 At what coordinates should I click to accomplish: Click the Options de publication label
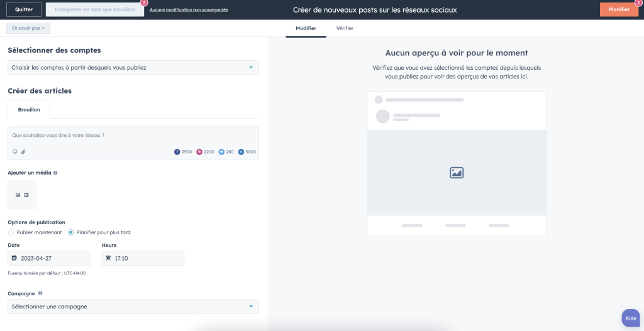(36, 222)
